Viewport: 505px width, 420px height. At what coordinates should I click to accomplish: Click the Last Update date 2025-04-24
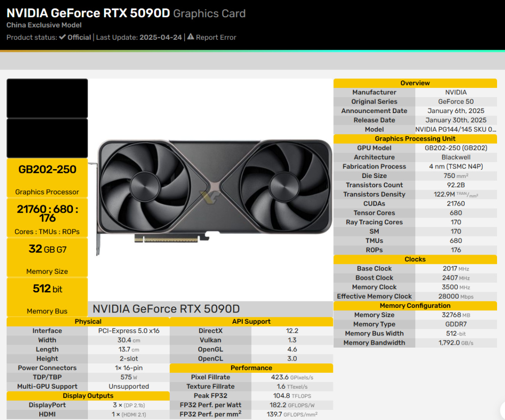pos(161,37)
